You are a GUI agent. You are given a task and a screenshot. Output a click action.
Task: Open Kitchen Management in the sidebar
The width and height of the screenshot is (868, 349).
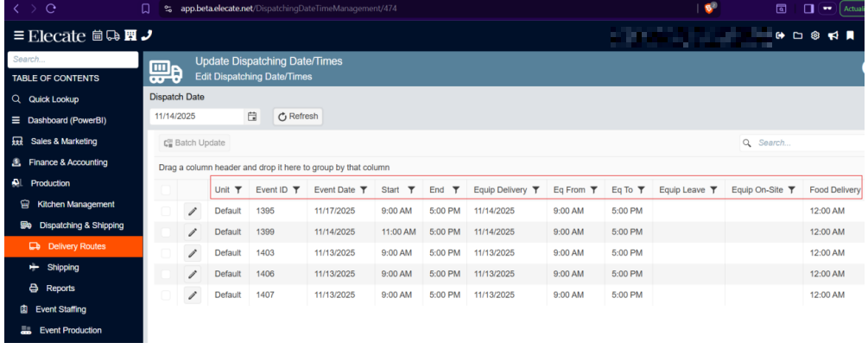(x=75, y=205)
